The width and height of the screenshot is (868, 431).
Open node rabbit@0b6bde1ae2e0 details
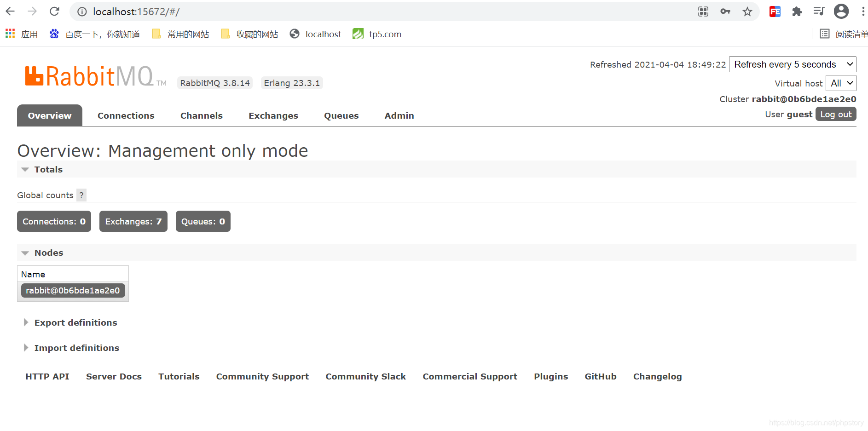(x=73, y=290)
